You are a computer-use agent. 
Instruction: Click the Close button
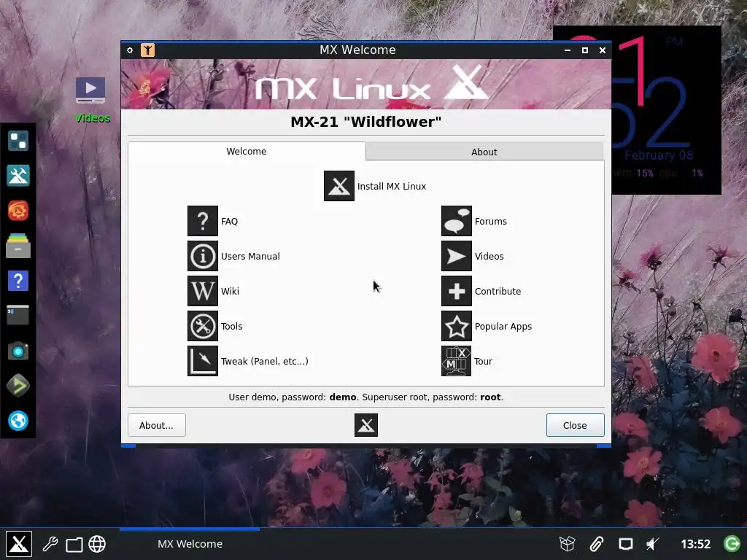pos(575,425)
